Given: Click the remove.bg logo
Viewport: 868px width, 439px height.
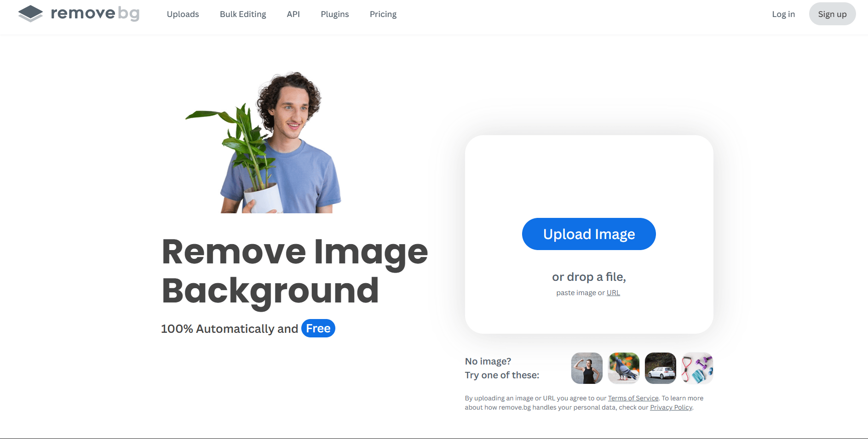Looking at the screenshot, I should (79, 14).
